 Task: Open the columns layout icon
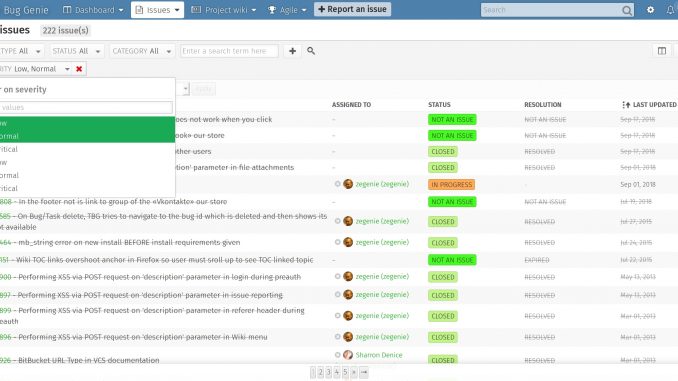pyautogui.click(x=662, y=51)
